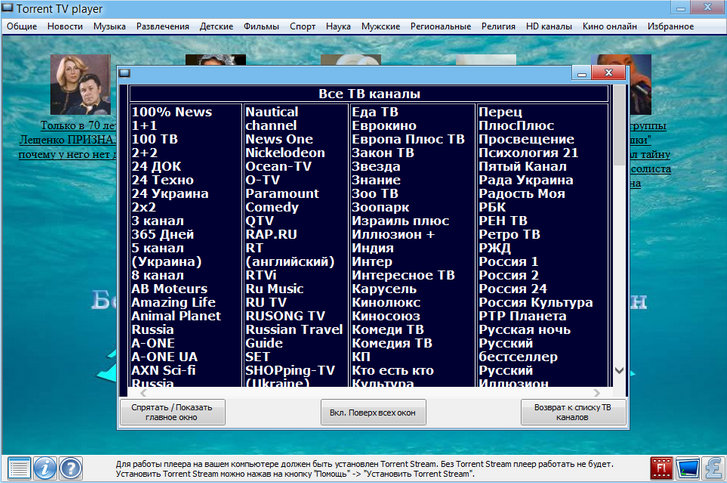Select the Наука menu item

click(x=338, y=26)
